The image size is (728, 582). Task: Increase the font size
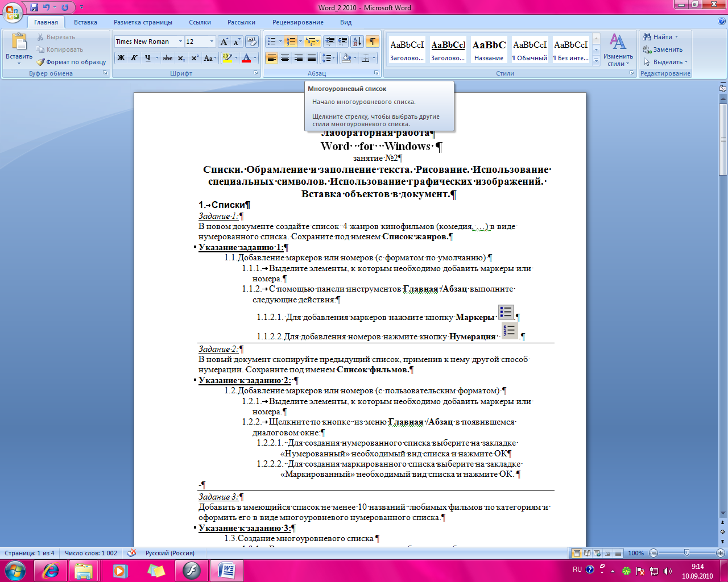[x=225, y=41]
